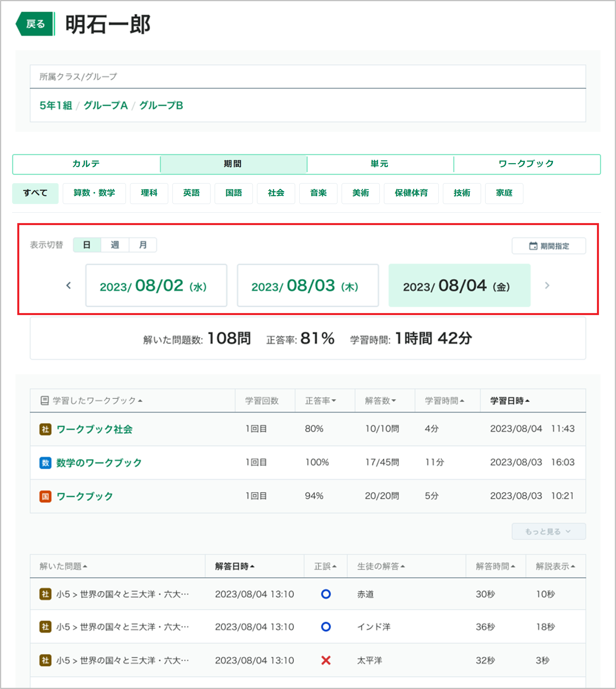Image resolution: width=616 pixels, height=689 pixels.
Task: Open the 国語 ワークブック link
Action: coord(85,496)
